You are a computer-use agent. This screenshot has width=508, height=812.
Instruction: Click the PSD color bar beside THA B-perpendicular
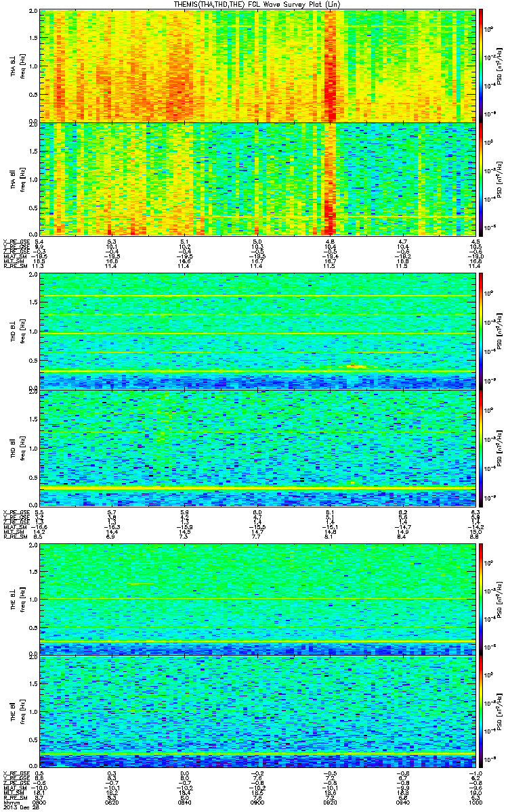point(482,66)
